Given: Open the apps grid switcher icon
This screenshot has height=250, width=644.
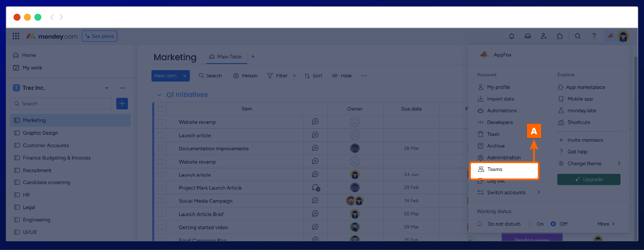Looking at the screenshot, I should (x=16, y=36).
